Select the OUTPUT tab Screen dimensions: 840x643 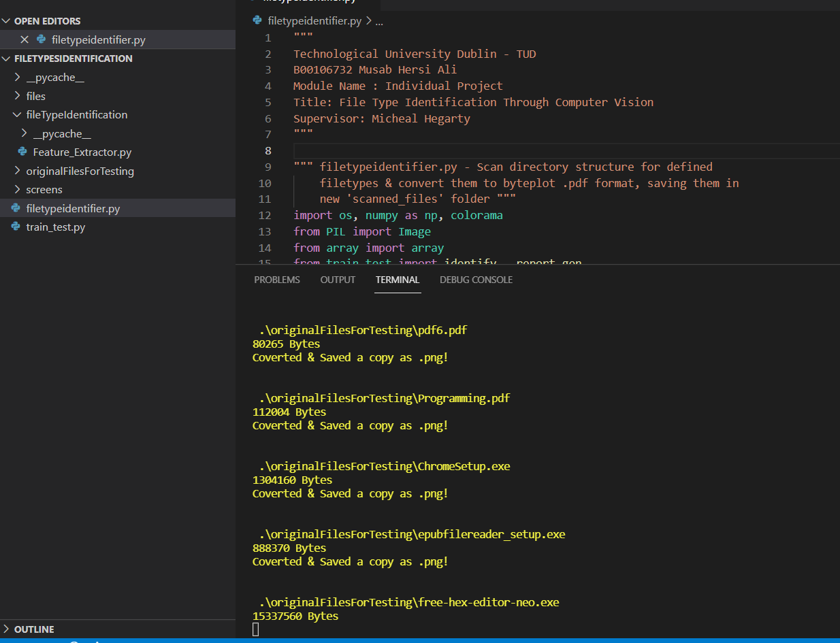[x=337, y=279]
